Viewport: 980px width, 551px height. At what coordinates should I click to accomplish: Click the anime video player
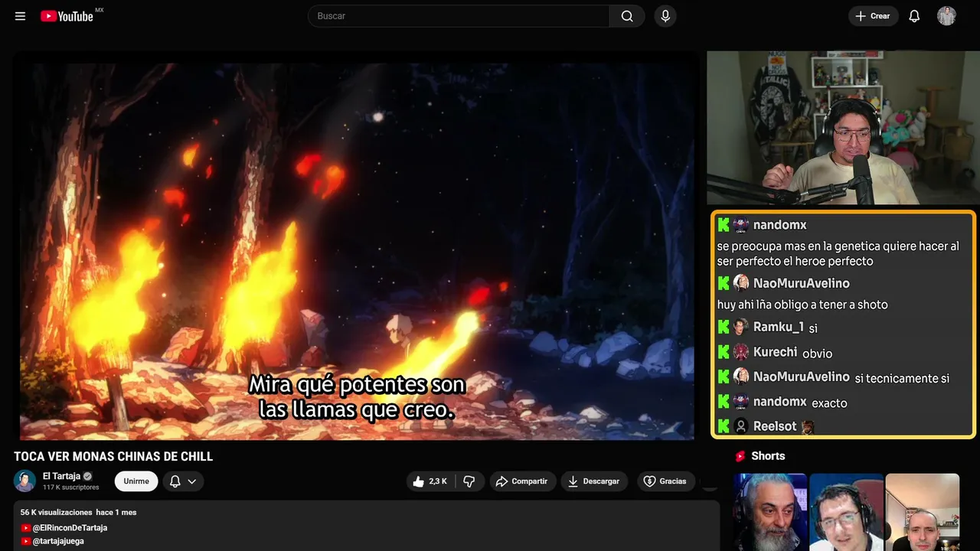click(357, 246)
